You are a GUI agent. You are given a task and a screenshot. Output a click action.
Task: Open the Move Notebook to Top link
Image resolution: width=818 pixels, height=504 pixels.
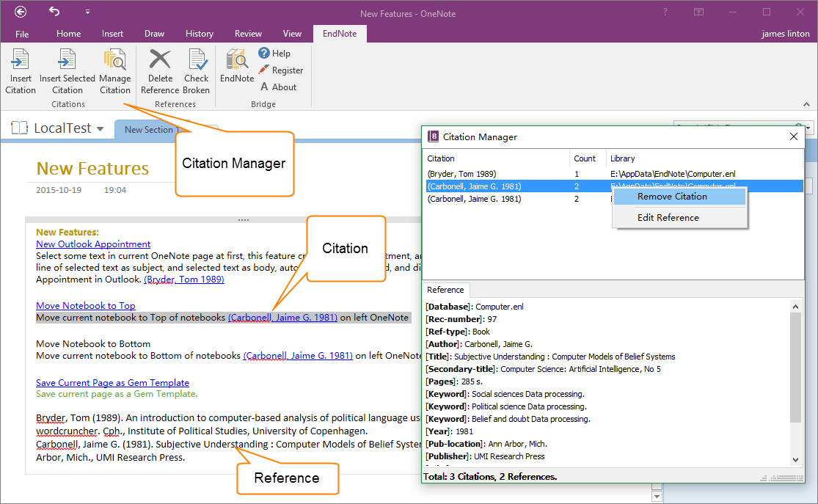coord(86,306)
